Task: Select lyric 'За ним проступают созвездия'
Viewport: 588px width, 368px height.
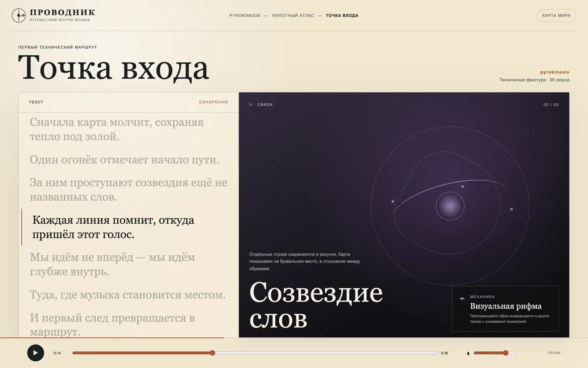Action: coord(128,190)
